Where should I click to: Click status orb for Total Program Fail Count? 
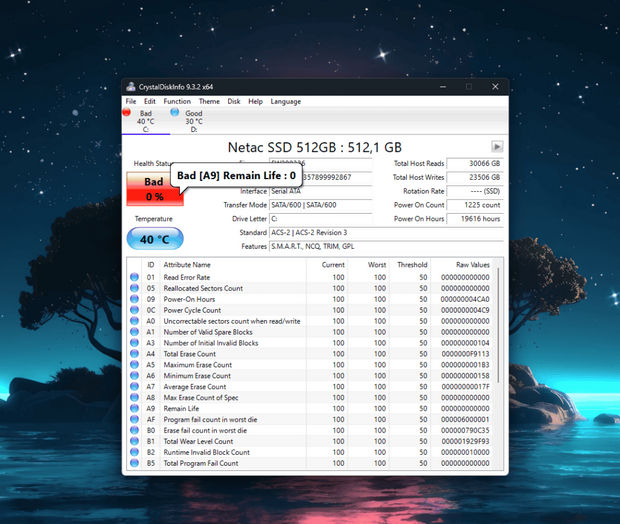click(x=135, y=463)
